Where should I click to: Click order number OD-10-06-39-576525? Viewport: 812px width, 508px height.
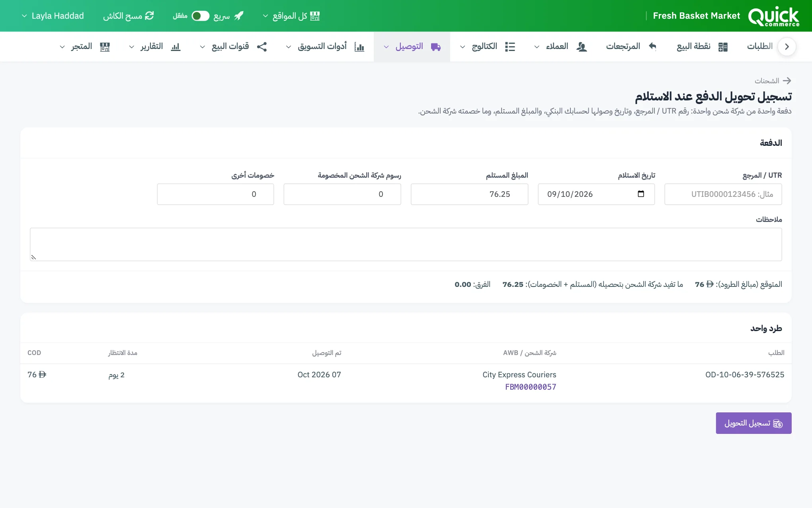click(x=745, y=375)
